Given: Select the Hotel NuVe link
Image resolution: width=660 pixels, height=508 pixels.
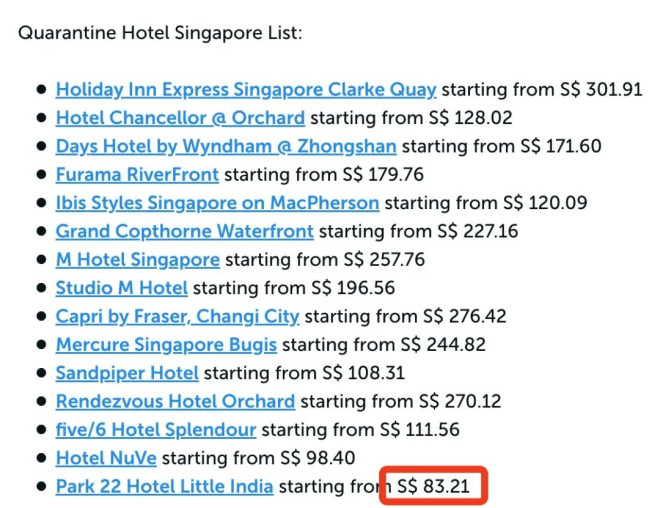Looking at the screenshot, I should coord(106,458).
